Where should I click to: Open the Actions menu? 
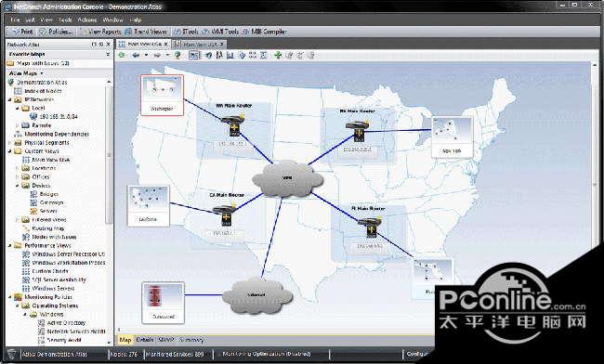point(87,19)
